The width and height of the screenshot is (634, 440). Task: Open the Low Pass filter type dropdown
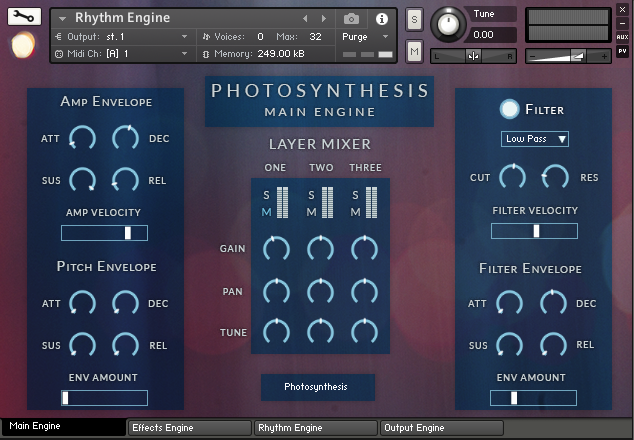(x=535, y=139)
